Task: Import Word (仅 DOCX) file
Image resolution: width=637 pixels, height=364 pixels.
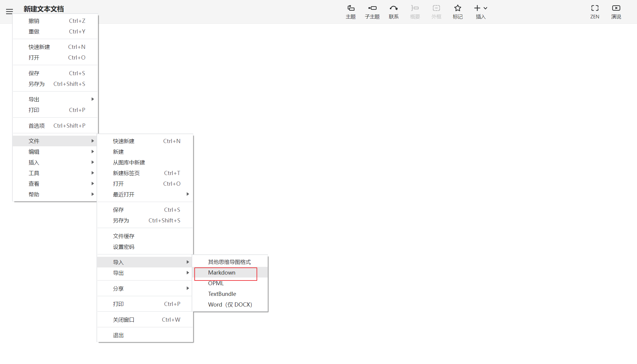Action: pos(230,305)
